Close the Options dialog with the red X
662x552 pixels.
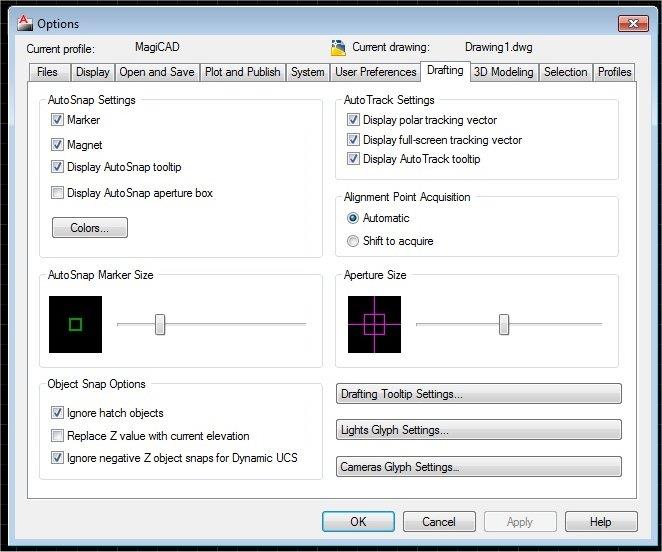pyautogui.click(x=633, y=24)
